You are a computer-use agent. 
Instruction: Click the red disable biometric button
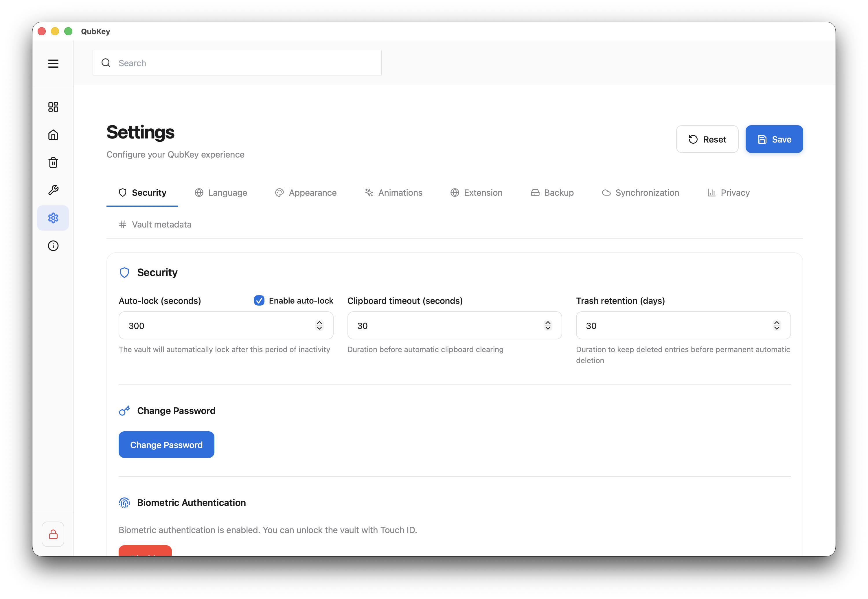point(145,551)
